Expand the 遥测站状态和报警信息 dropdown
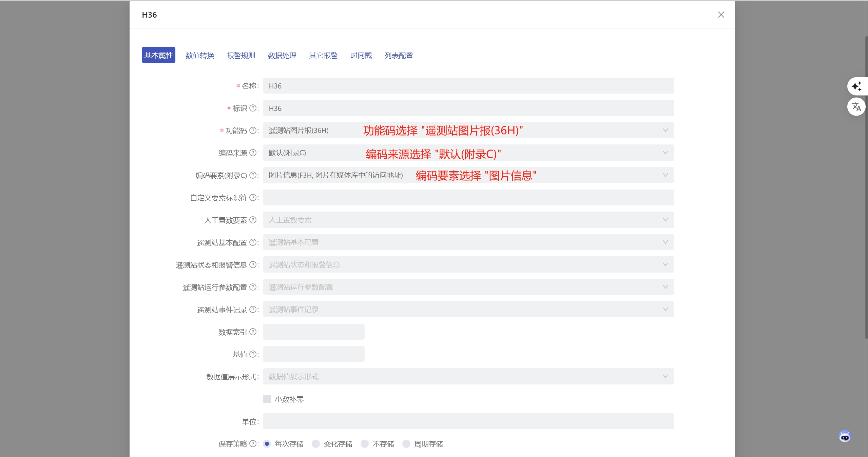This screenshot has height=457, width=868. (x=468, y=264)
